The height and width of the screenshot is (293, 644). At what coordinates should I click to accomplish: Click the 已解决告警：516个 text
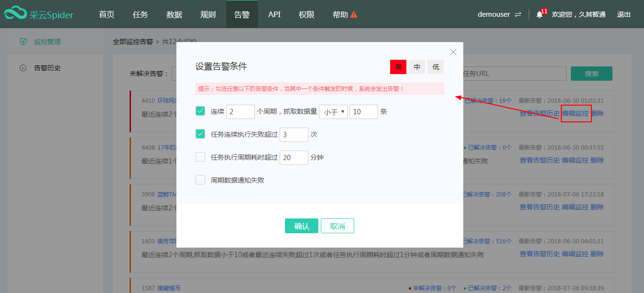point(487,241)
